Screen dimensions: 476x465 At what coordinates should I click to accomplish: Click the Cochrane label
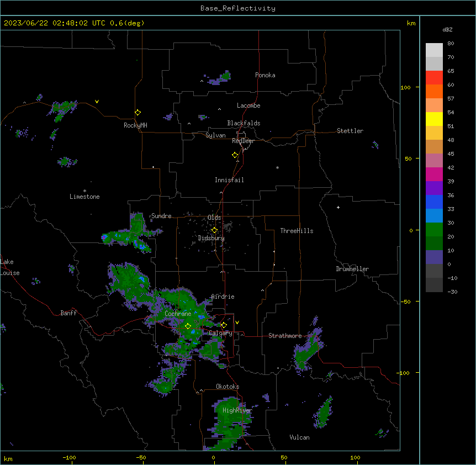[x=178, y=314]
